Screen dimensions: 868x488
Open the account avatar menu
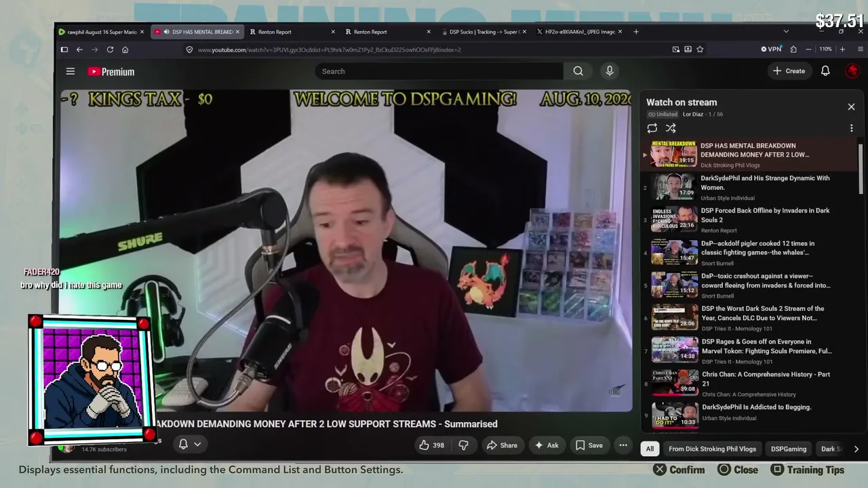point(852,71)
